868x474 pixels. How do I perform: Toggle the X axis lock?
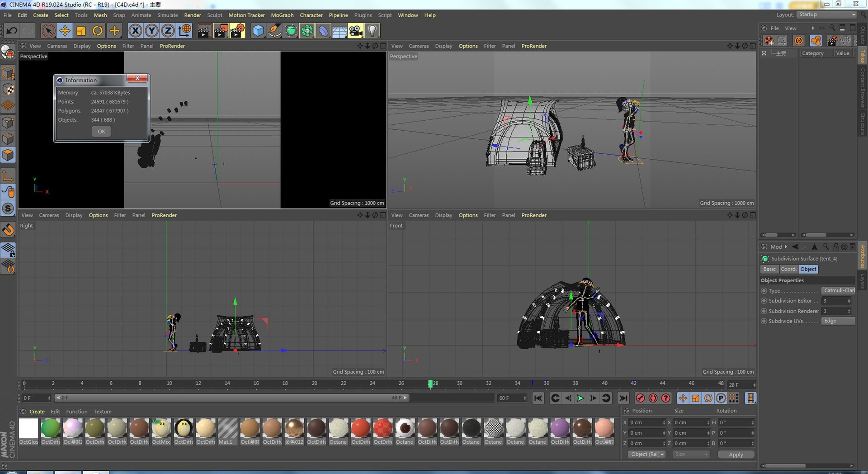135,31
